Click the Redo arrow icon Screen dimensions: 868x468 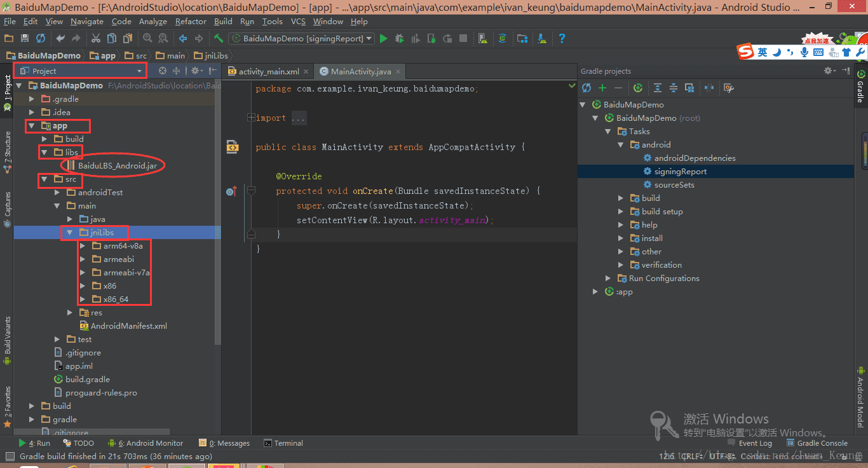click(76, 39)
